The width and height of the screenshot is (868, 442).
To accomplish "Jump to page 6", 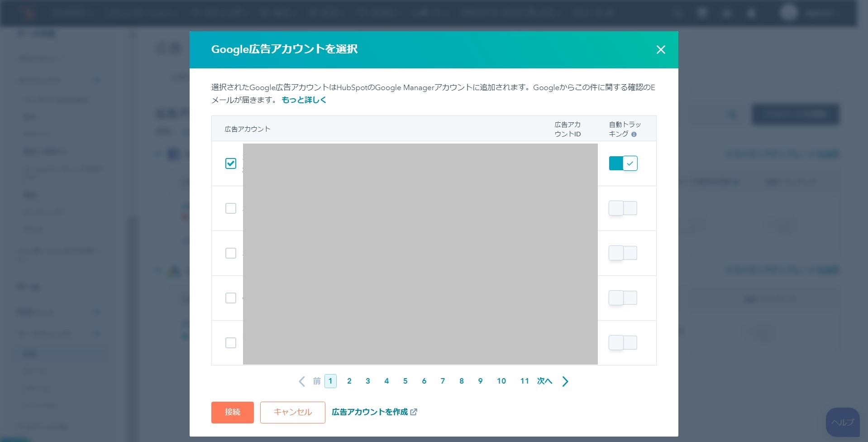I will pyautogui.click(x=424, y=381).
